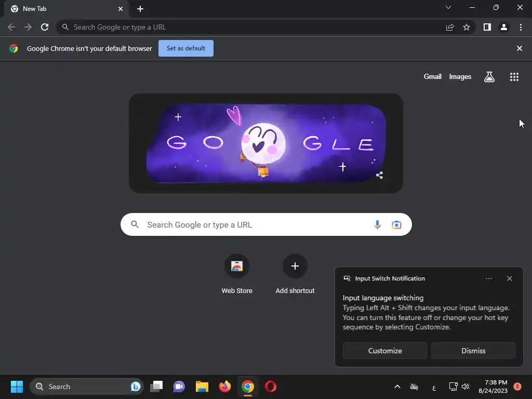This screenshot has height=399, width=532.
Task: Share this page via the share icon
Action: 450,27
